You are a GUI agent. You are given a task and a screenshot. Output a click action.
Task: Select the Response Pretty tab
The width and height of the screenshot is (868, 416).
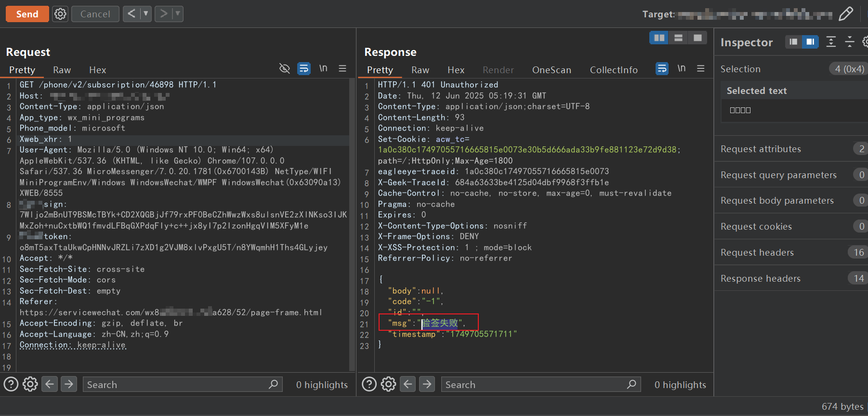(380, 70)
